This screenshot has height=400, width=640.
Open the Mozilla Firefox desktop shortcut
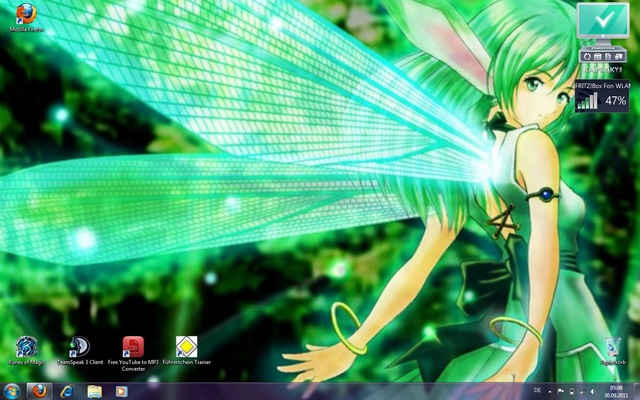tap(26, 14)
